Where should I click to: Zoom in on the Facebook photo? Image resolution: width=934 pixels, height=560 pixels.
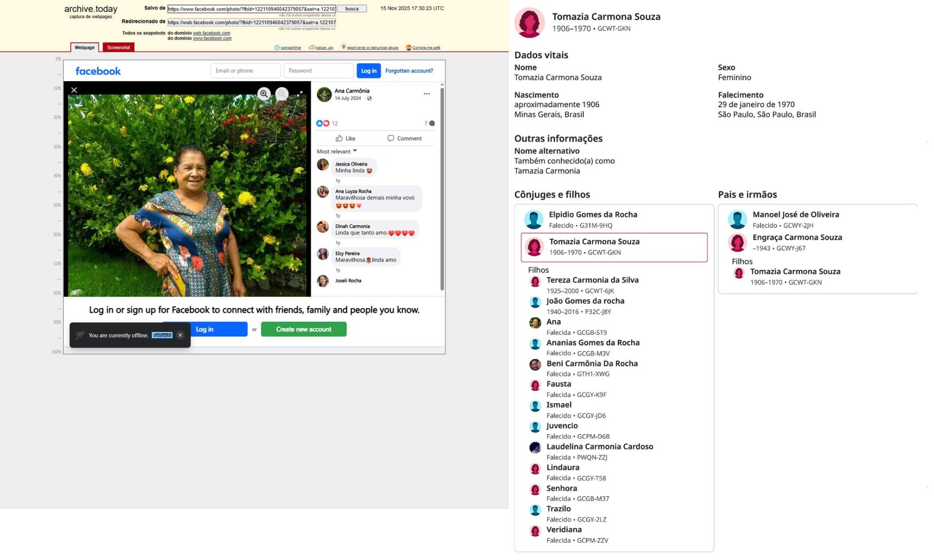(264, 93)
